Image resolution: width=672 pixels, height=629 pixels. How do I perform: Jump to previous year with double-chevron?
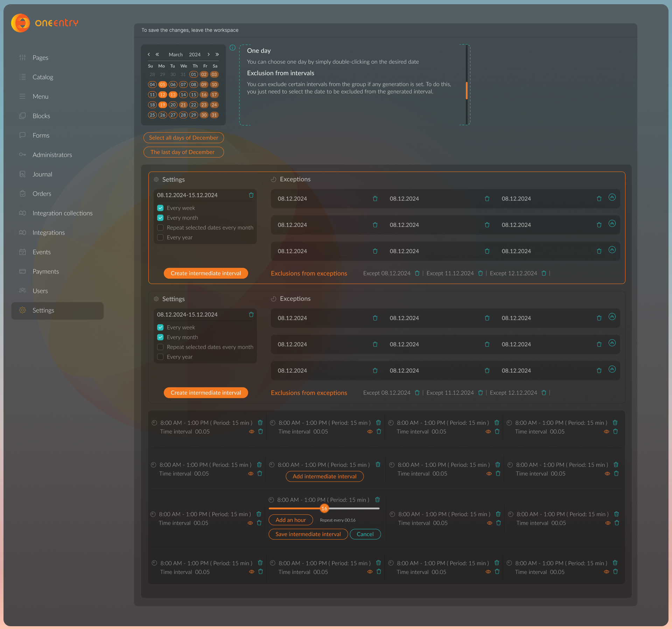(x=157, y=54)
